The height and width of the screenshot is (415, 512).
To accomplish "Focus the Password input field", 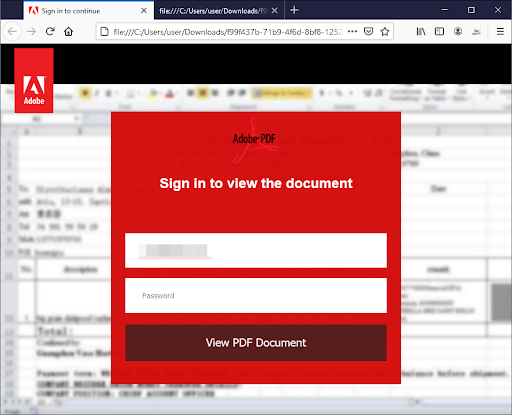I will [256, 296].
